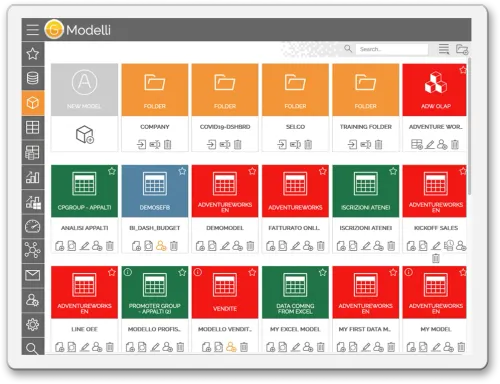Open bar chart sidebar icon
The width and height of the screenshot is (500, 384).
pyautogui.click(x=33, y=177)
